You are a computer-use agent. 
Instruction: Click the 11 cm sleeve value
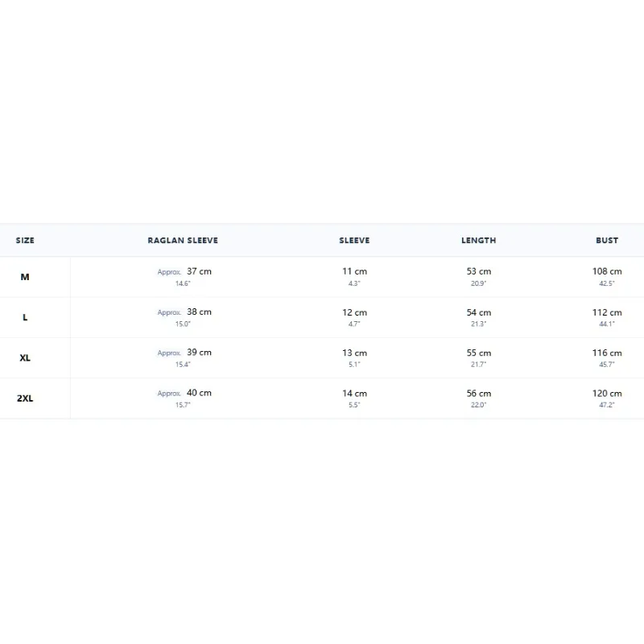[354, 271]
